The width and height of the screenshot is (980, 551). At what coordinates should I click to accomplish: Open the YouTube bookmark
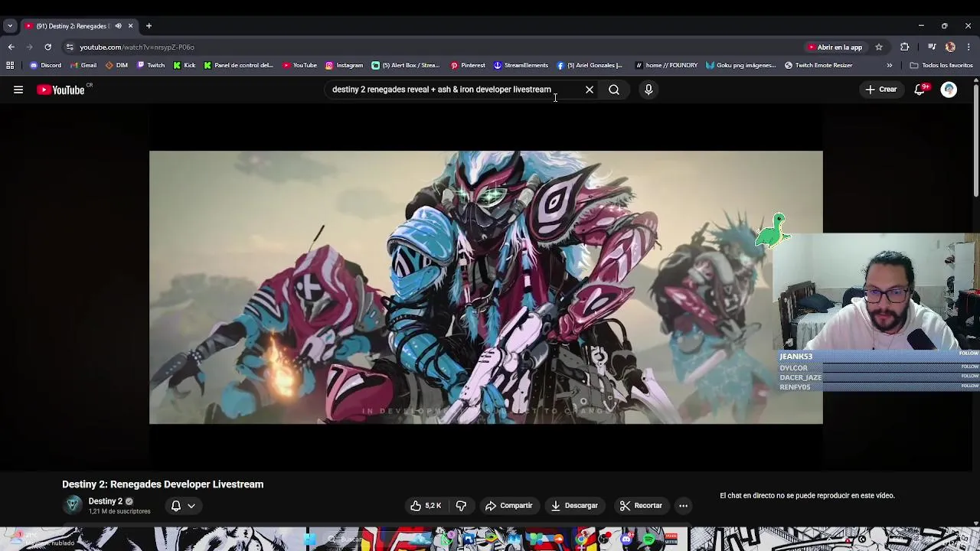click(299, 65)
